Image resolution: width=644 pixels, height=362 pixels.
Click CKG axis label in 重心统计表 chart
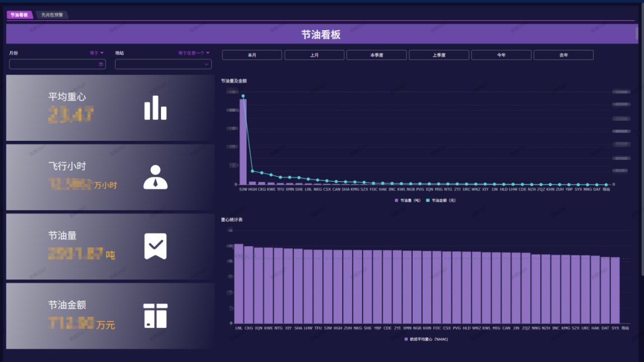click(248, 328)
